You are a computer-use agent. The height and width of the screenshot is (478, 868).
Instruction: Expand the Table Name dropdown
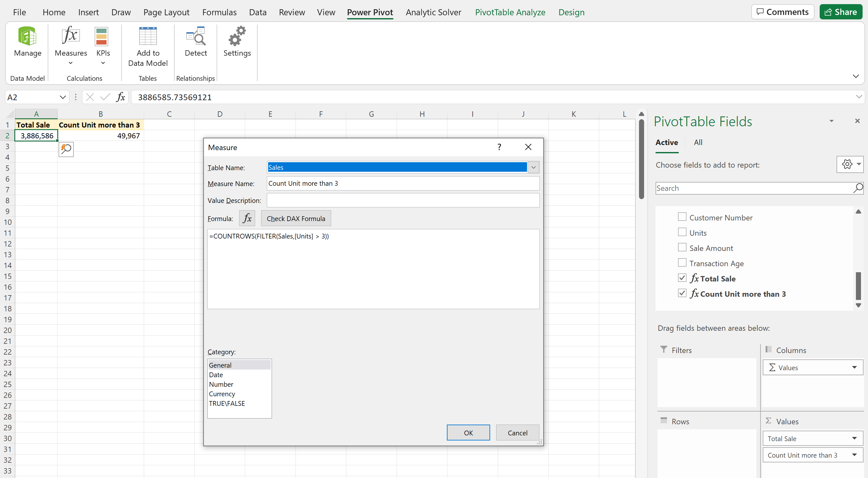pos(533,167)
